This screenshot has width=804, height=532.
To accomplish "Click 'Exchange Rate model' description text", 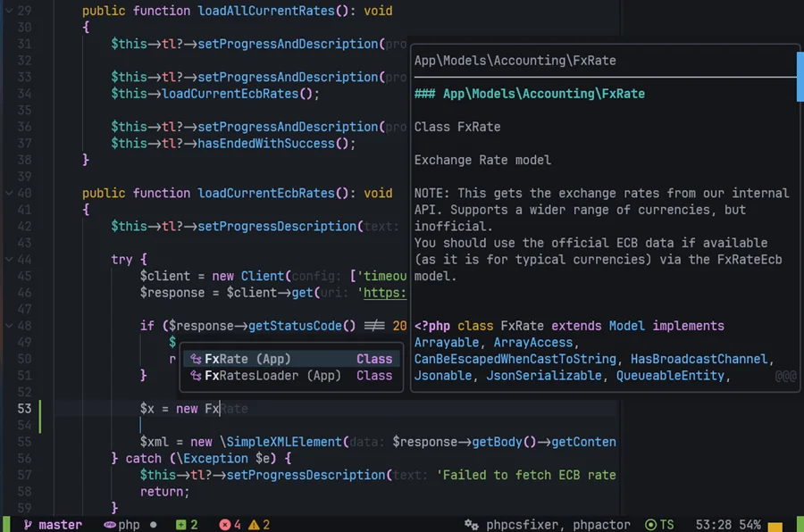I will (x=482, y=160).
